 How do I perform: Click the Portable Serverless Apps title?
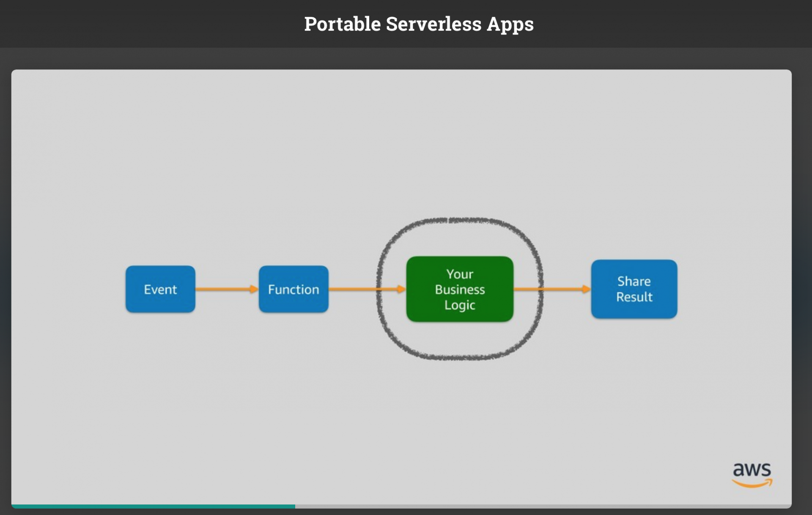coord(419,24)
